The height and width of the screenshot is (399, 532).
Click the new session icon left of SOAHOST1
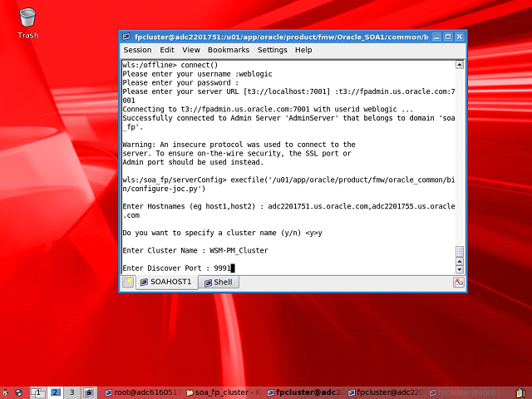tap(128, 282)
